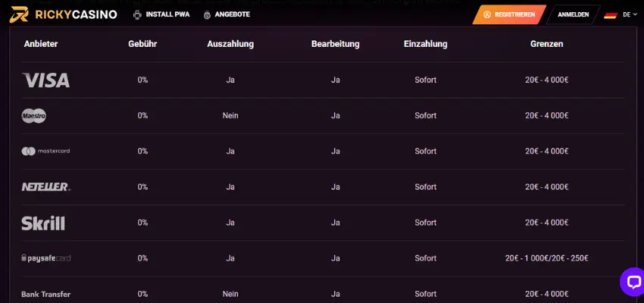Click the Anbieter column header
The image size is (644, 303).
[41, 44]
